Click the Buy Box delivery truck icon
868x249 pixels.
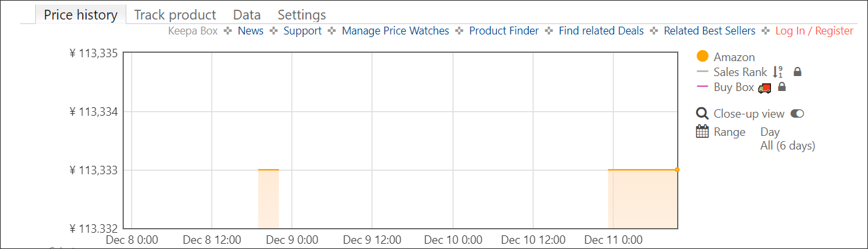coord(765,87)
